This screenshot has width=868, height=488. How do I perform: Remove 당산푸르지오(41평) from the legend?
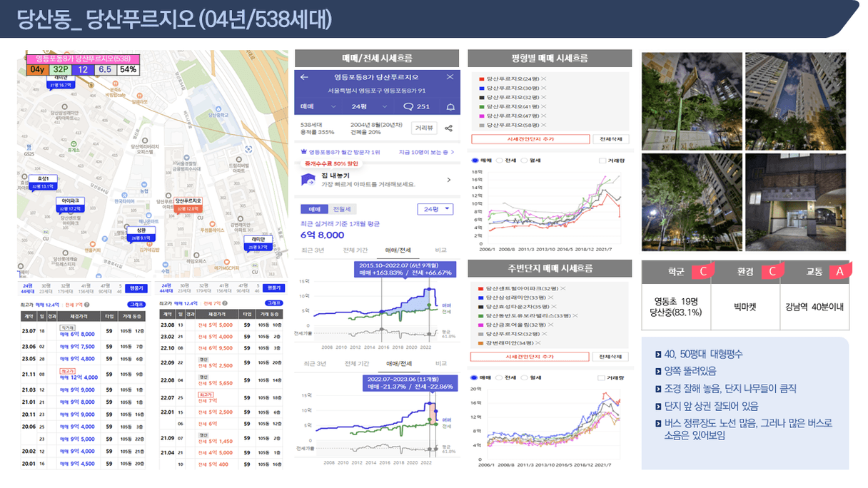tap(545, 106)
